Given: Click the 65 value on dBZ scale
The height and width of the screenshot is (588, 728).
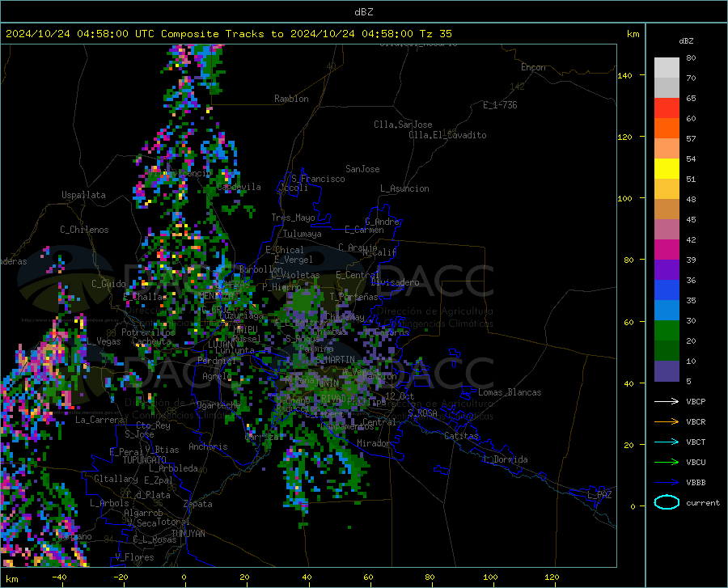Looking at the screenshot, I should tap(691, 98).
